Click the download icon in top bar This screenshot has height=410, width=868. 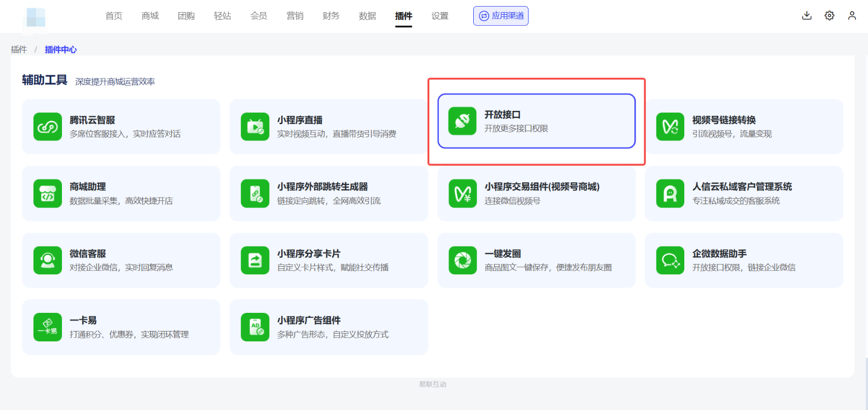point(807,15)
